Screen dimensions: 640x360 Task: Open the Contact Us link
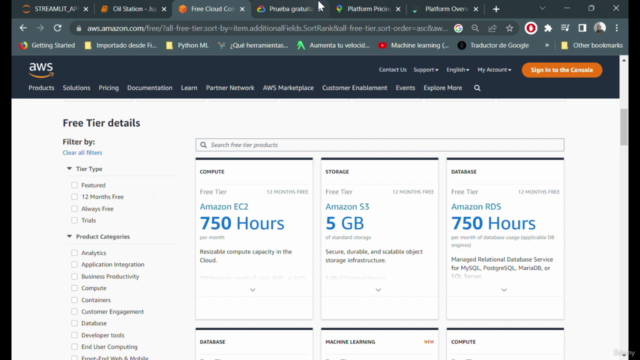pos(393,70)
